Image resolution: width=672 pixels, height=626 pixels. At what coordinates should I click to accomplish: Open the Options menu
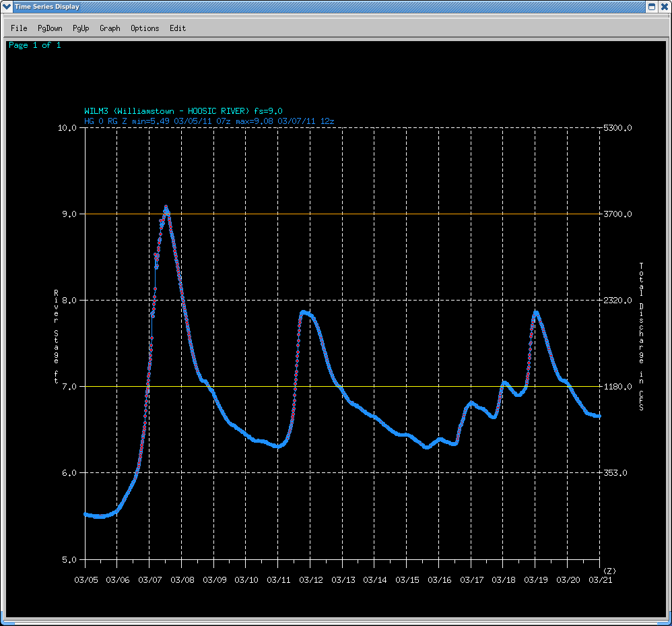(145, 28)
